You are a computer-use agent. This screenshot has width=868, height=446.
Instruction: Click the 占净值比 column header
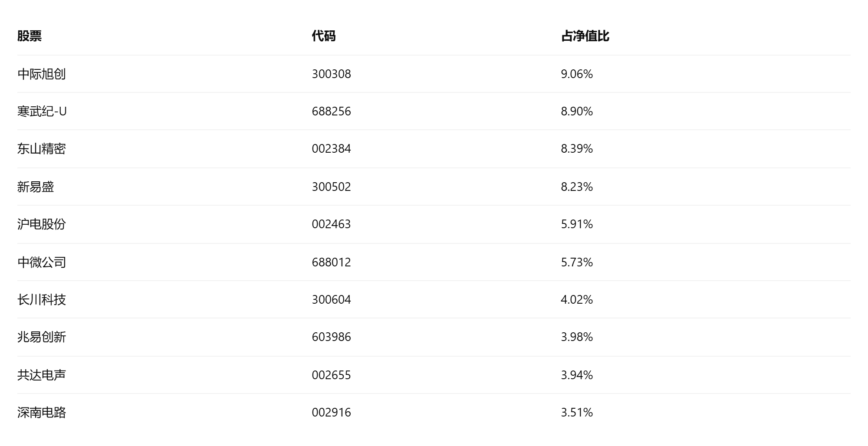pyautogui.click(x=585, y=36)
